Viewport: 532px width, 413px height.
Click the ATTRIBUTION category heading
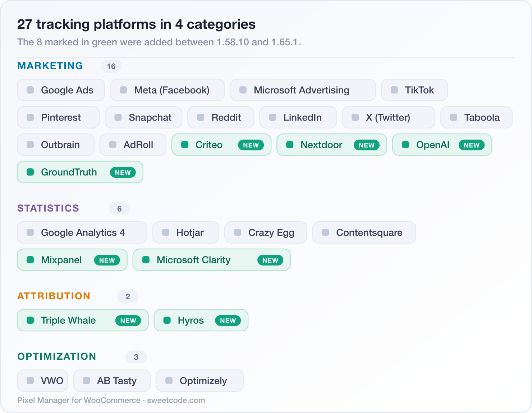(x=54, y=296)
